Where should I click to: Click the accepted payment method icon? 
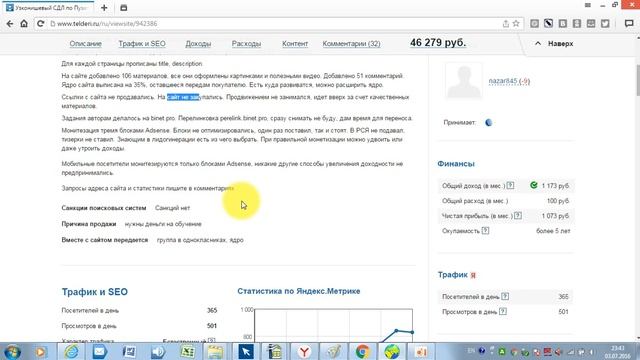coord(489,122)
